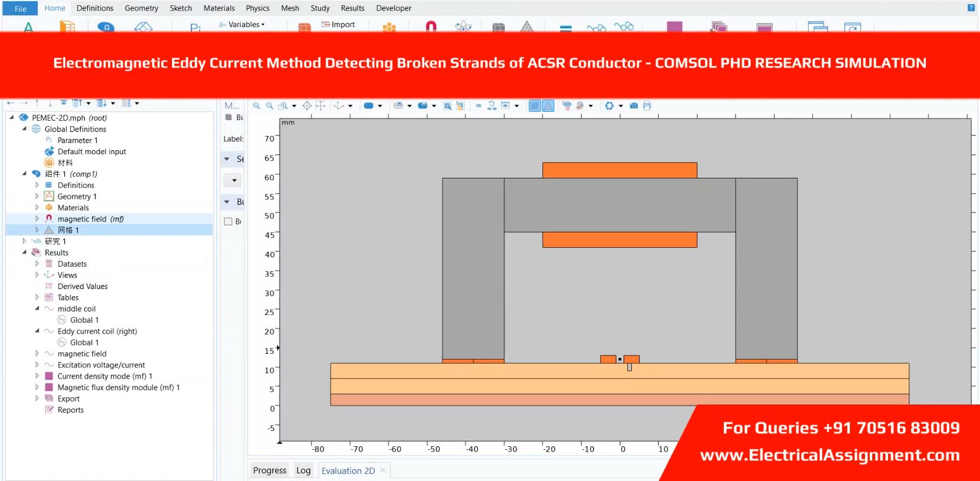Click the zoom in magnifier icon

pyautogui.click(x=257, y=106)
